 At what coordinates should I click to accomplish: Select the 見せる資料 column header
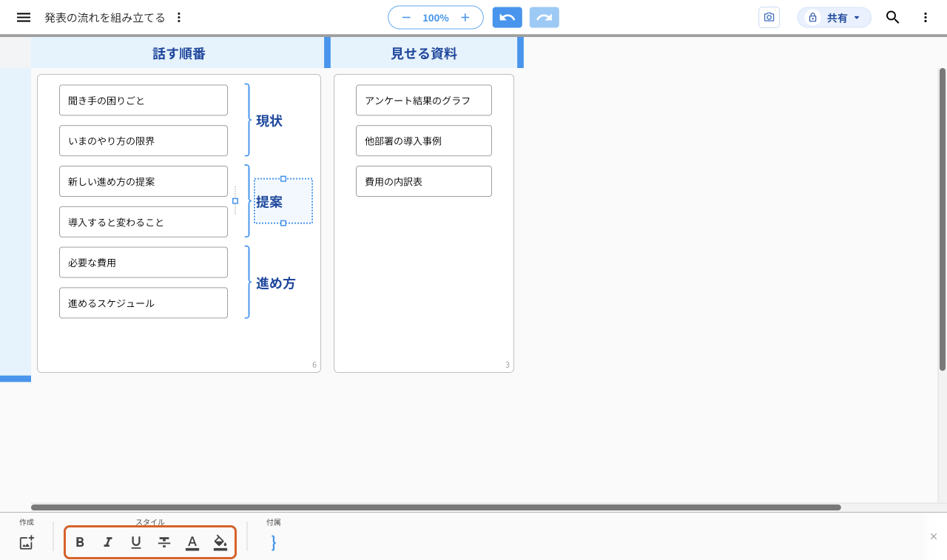tap(424, 53)
